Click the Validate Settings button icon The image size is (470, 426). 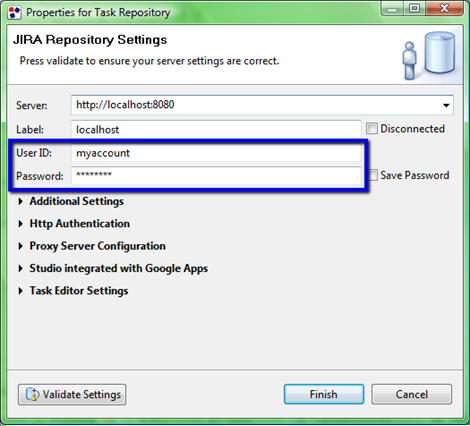tap(32, 394)
